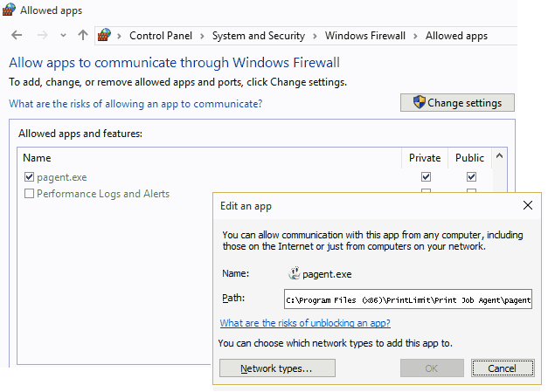Toggle the pagent.exe enabled checkbox

29,177
